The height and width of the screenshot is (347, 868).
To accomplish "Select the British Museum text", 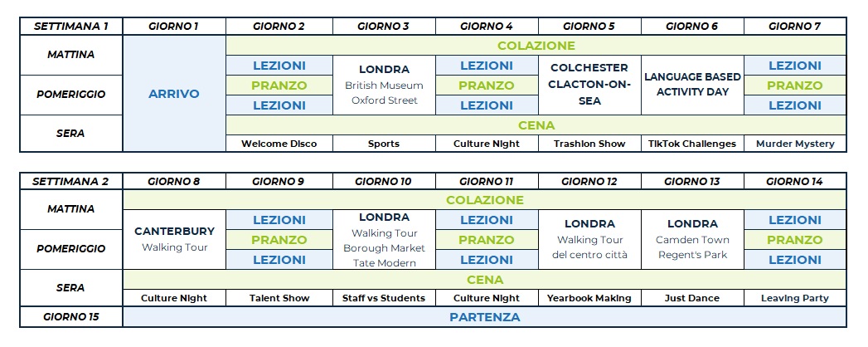I will click(383, 86).
